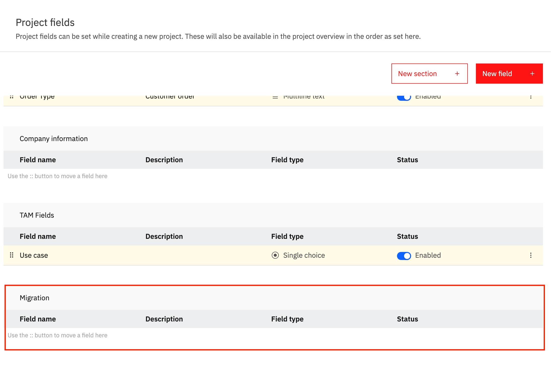Click the New field button

coord(509,74)
